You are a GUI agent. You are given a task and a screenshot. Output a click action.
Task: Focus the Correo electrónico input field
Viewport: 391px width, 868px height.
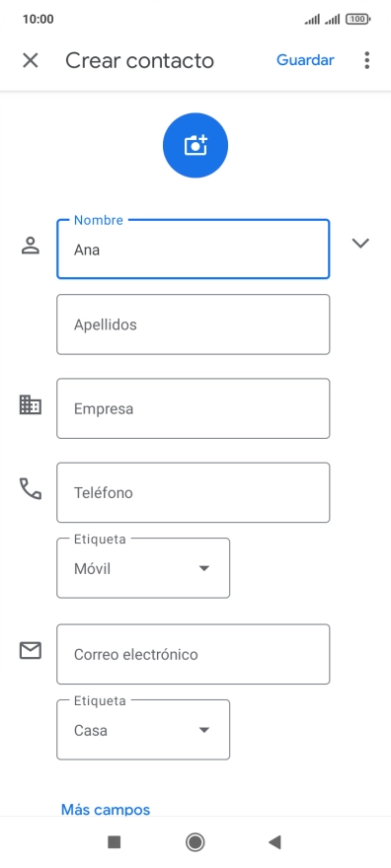click(194, 654)
